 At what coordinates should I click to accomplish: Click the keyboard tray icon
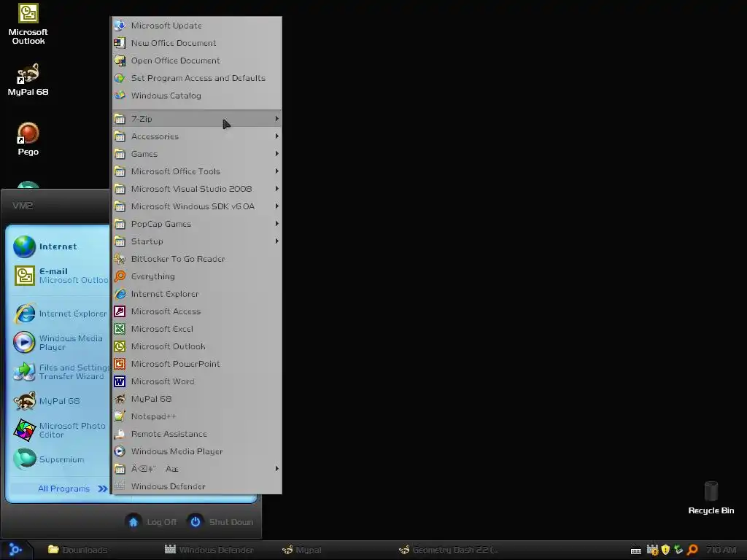pos(636,551)
